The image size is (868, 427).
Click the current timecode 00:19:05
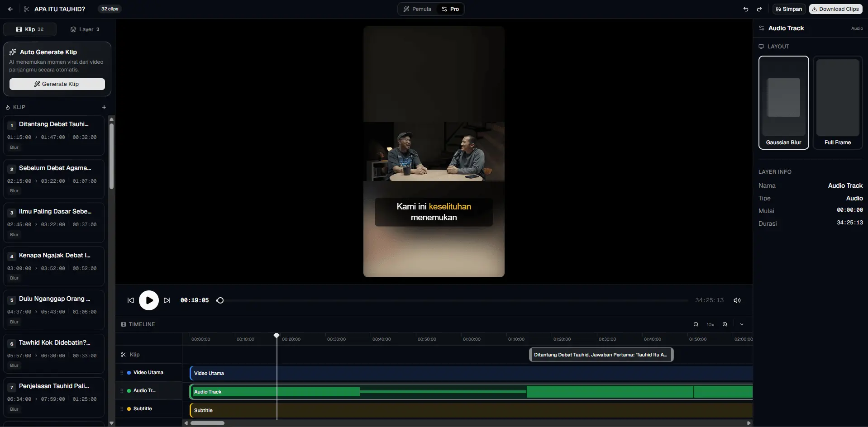tap(195, 300)
